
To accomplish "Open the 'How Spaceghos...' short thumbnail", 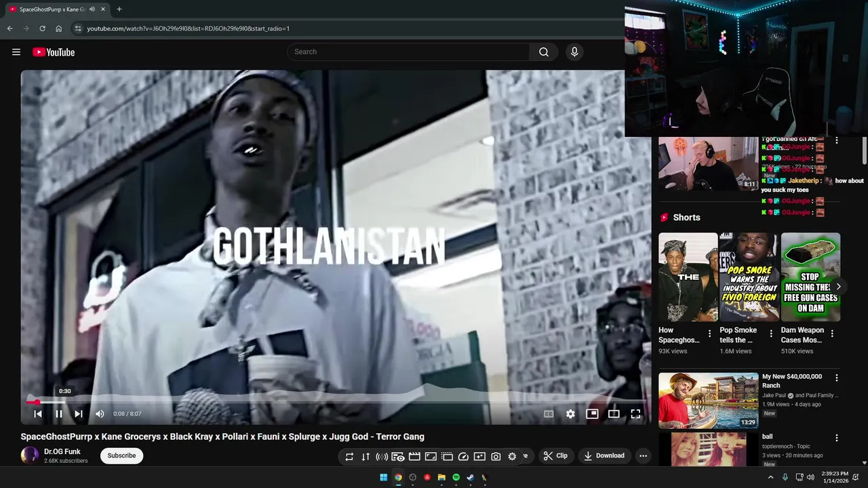I will pyautogui.click(x=688, y=277).
